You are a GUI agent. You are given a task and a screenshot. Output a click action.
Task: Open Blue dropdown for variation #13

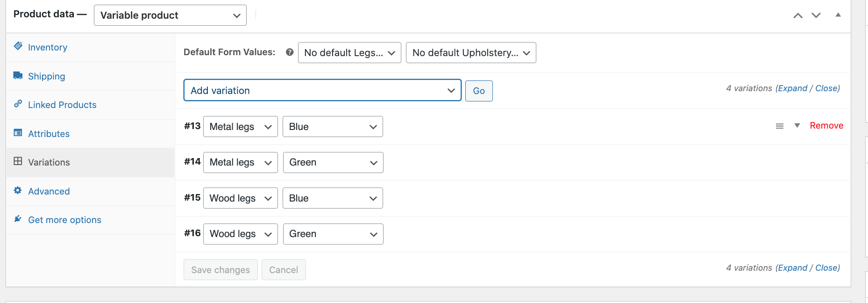[x=333, y=127]
